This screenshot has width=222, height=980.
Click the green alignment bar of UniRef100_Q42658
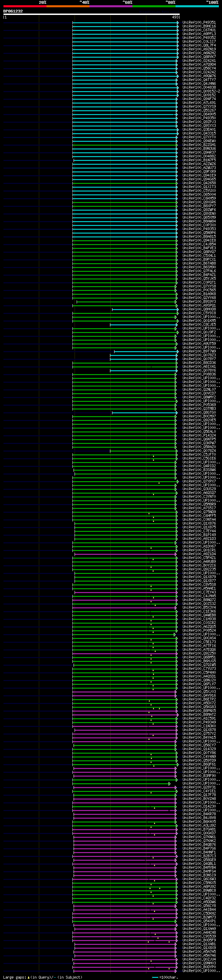point(125,183)
